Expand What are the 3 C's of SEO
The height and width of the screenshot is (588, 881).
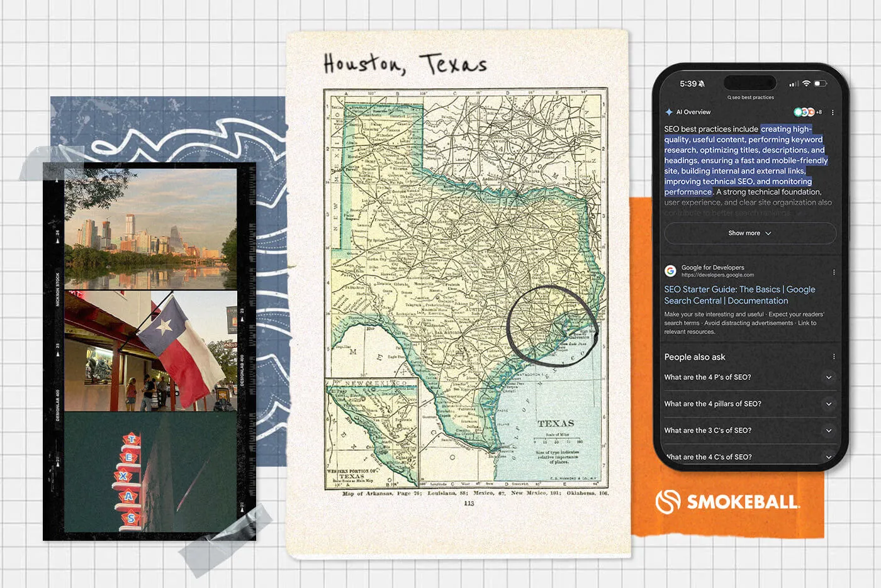749,431
